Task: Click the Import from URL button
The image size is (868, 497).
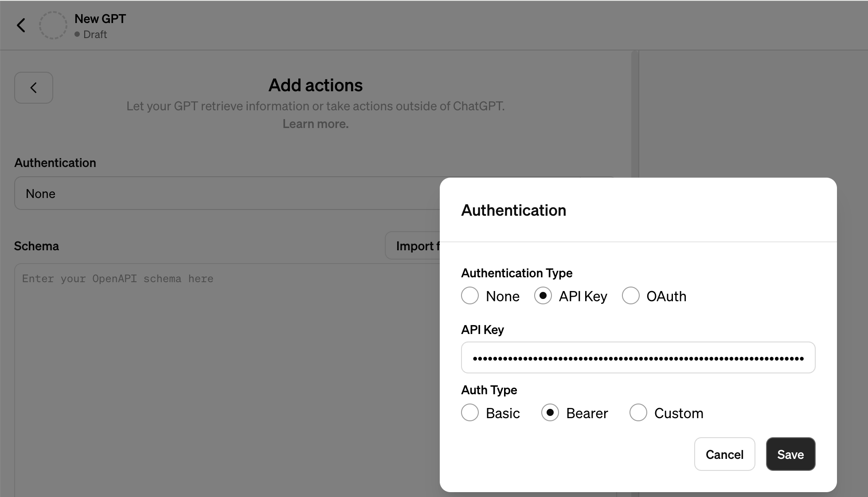Action: [417, 245]
